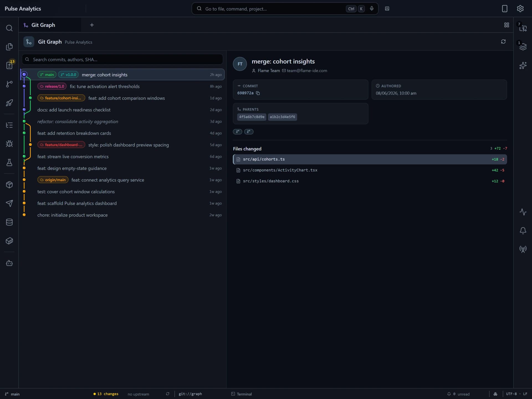The width and height of the screenshot is (532, 399).
Task: Click the panel icon right of command bar
Action: coord(387,9)
